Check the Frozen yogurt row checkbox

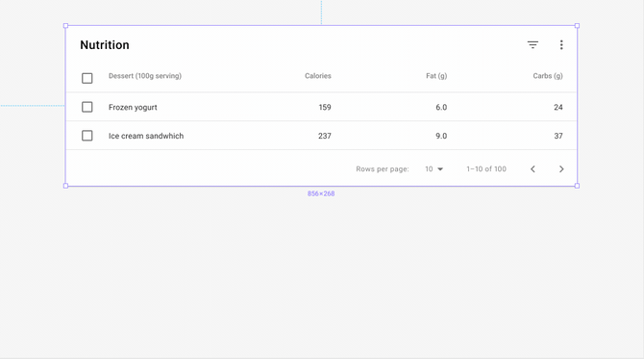click(87, 107)
